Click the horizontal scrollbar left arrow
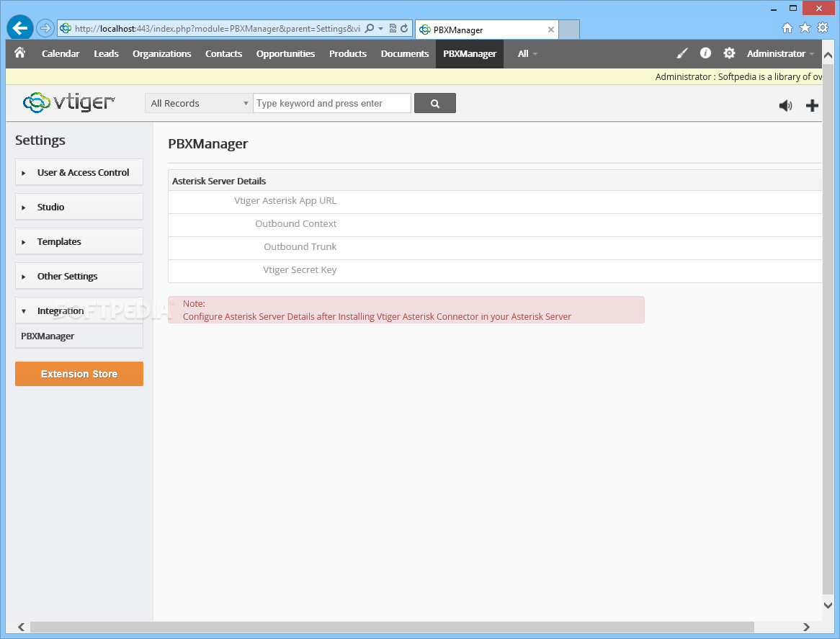 click(22, 627)
